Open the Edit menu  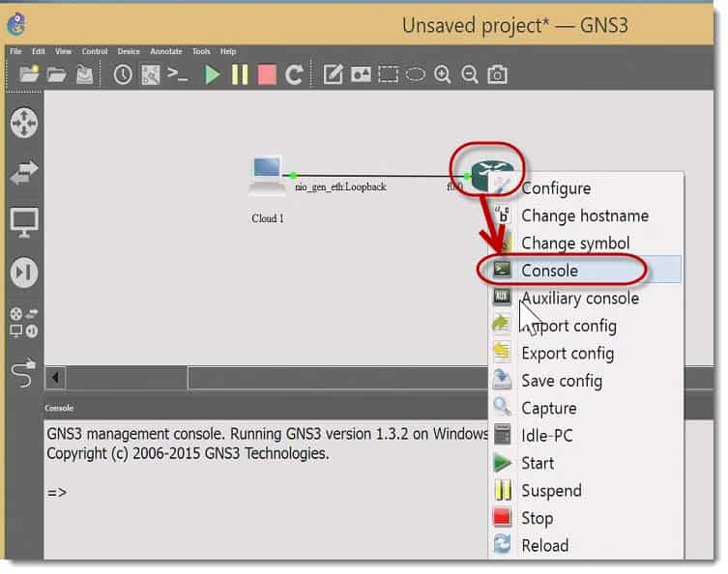point(38,51)
